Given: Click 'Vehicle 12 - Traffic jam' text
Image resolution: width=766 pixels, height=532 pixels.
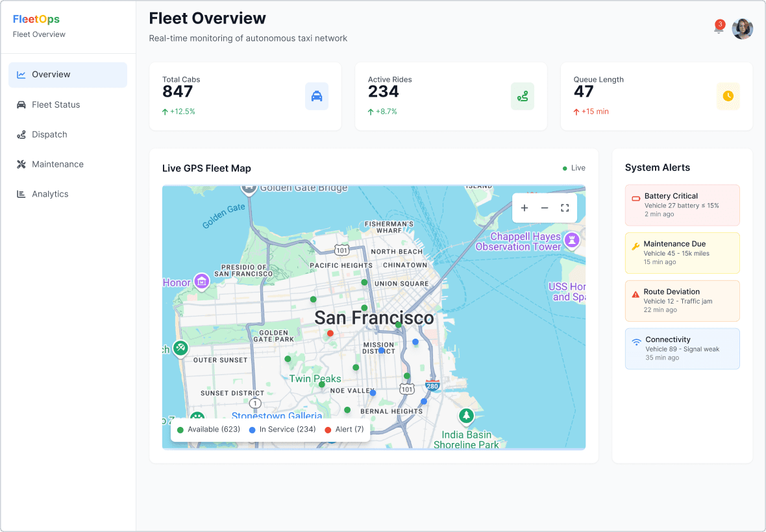Looking at the screenshot, I should [x=678, y=301].
